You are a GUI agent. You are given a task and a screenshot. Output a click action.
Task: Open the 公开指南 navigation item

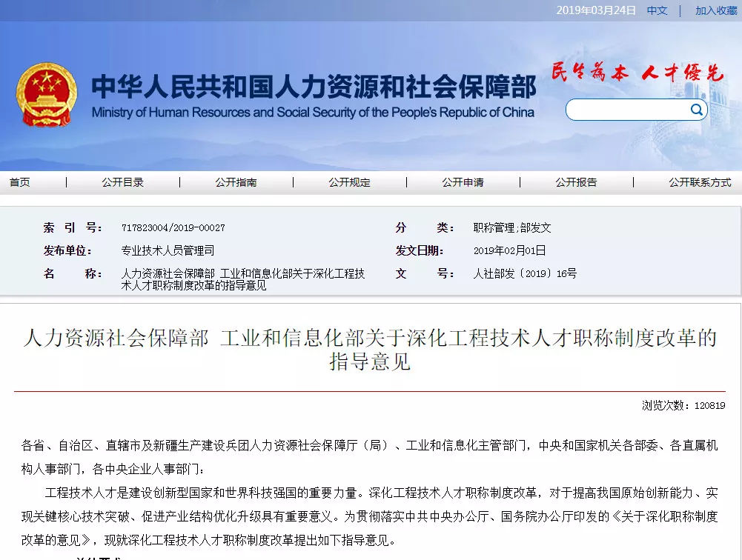click(x=236, y=182)
